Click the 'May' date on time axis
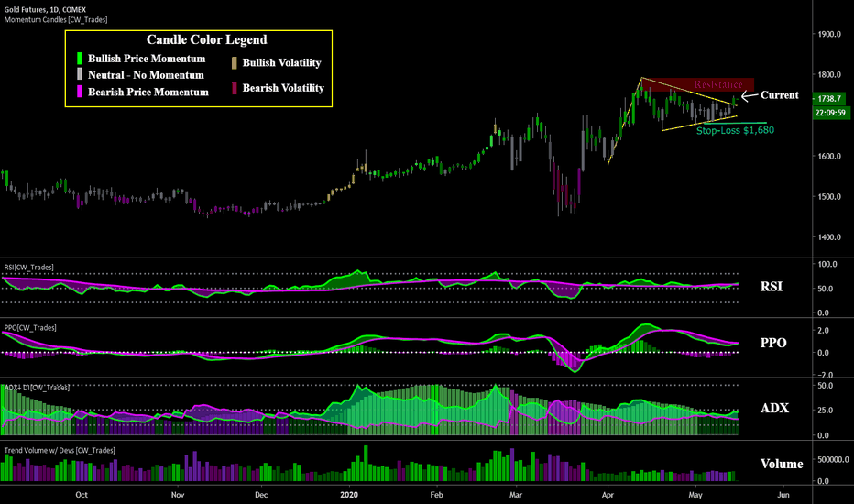The image size is (854, 504). pos(695,495)
